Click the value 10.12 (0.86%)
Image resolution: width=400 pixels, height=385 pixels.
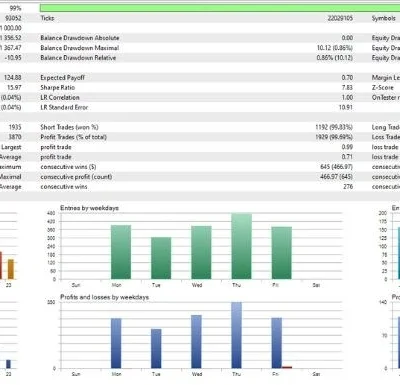(x=335, y=48)
